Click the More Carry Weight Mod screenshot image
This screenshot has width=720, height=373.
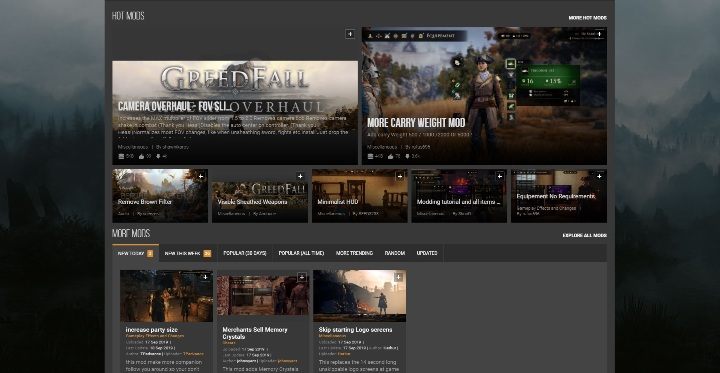coord(484,96)
